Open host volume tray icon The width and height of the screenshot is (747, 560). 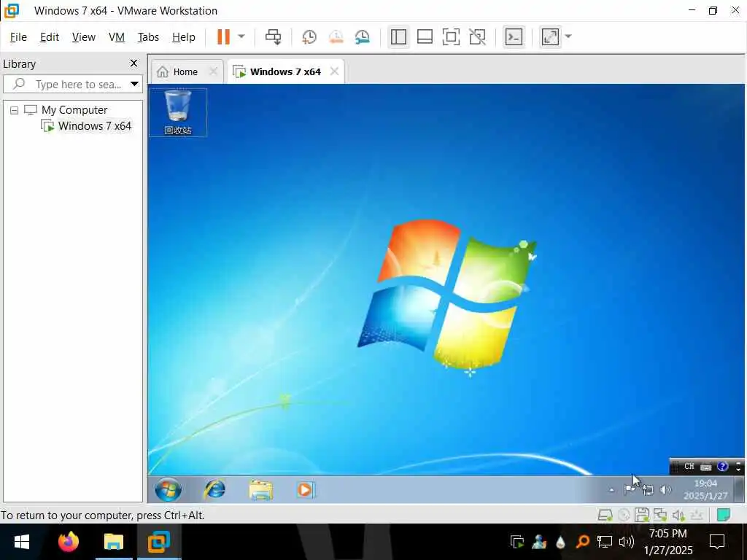point(626,542)
